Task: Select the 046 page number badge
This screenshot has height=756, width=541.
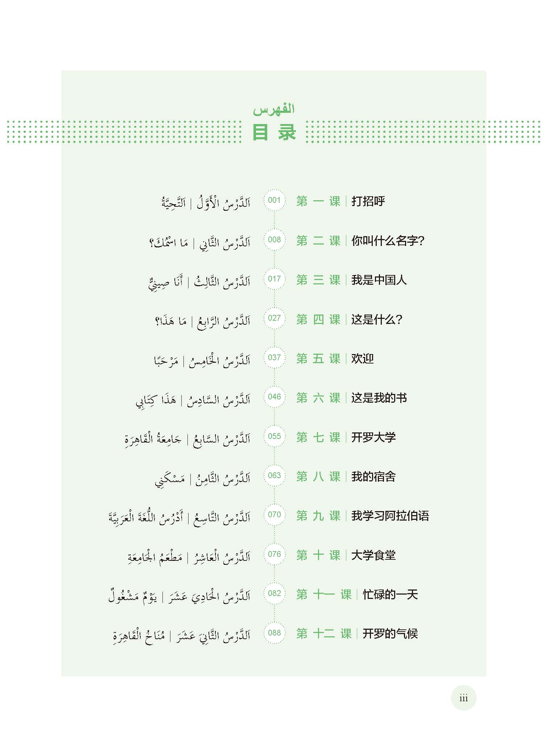Action: [274, 397]
